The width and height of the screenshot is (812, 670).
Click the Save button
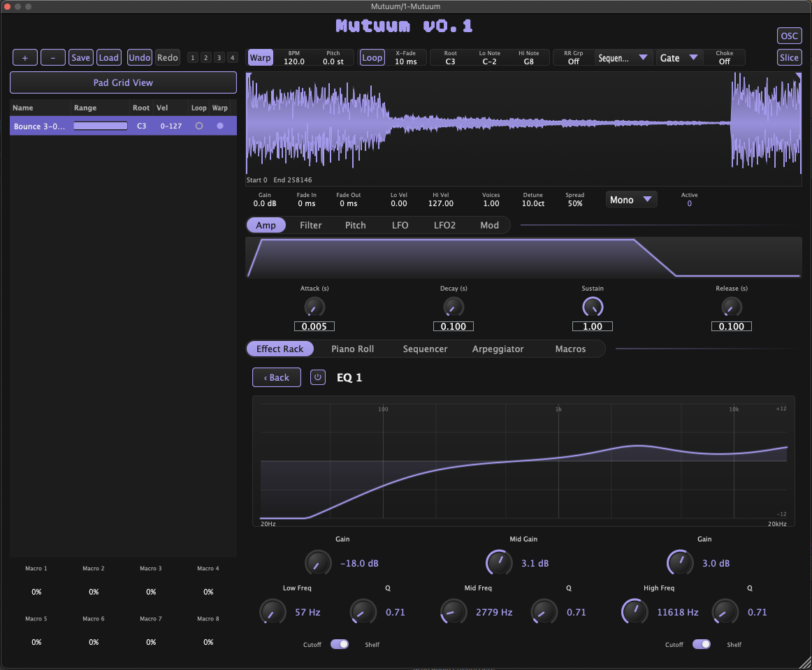point(81,57)
